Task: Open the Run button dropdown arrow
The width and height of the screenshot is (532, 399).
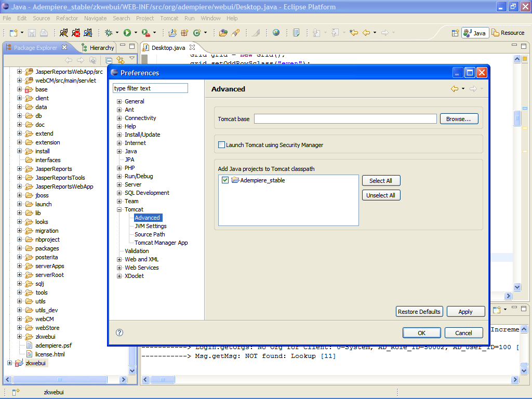Action: tap(136, 33)
